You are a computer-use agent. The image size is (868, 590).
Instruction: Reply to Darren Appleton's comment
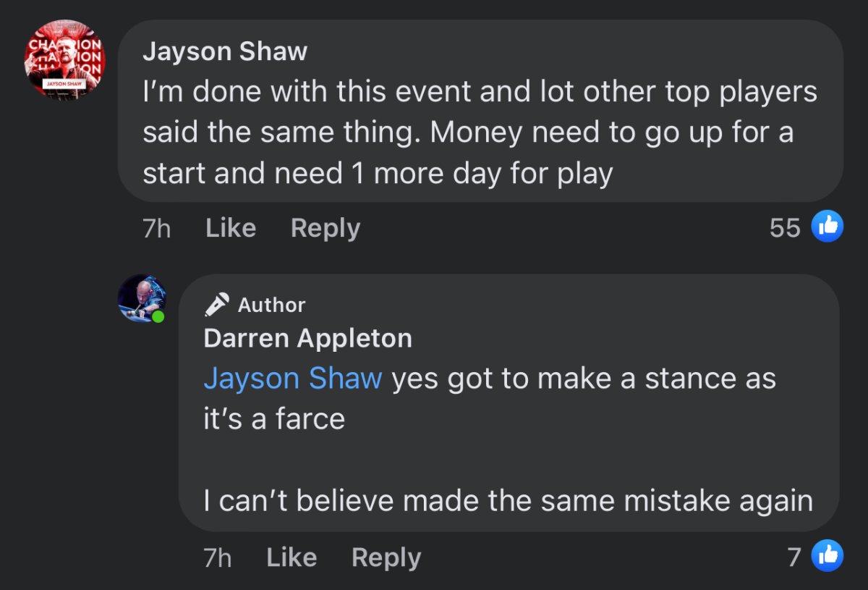point(386,557)
